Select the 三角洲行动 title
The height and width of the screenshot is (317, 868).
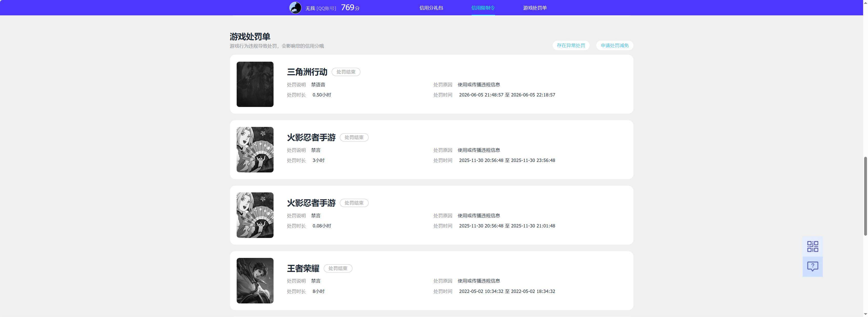(307, 72)
